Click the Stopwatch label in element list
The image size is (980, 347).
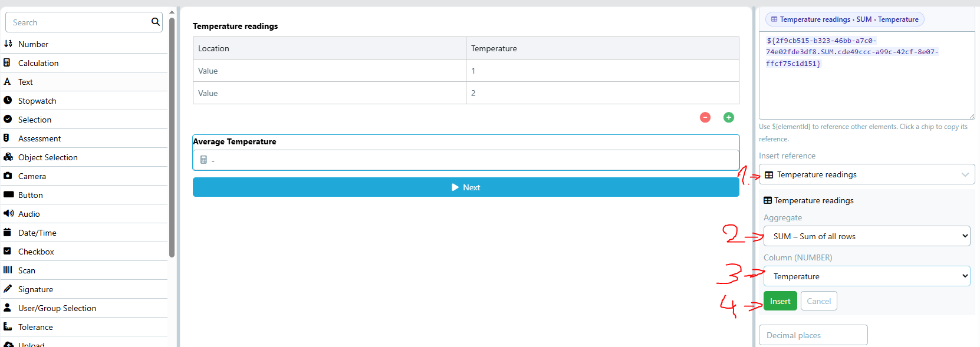(37, 101)
